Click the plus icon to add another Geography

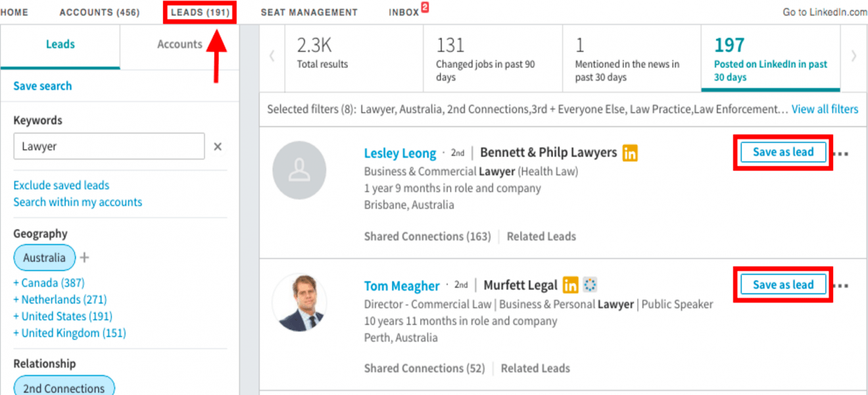(x=83, y=258)
